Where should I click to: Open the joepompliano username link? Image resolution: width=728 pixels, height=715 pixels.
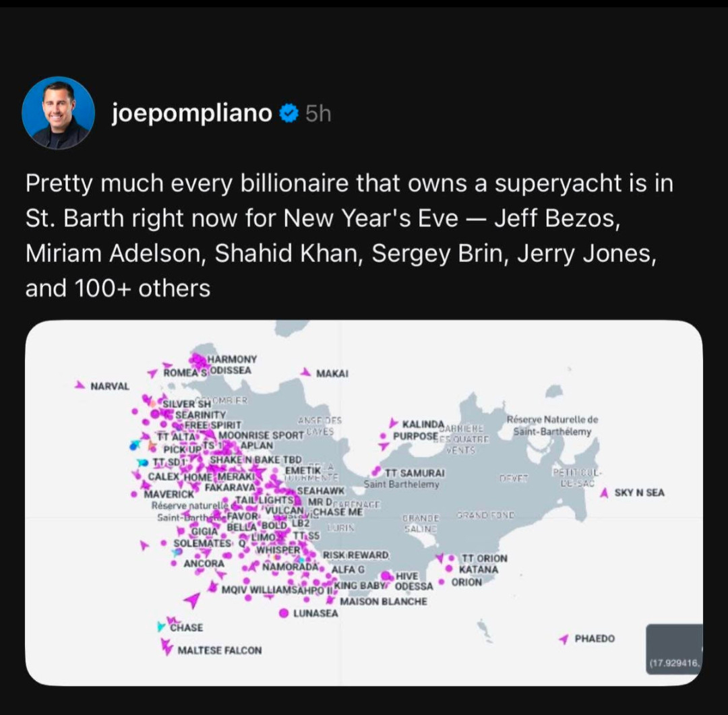(x=192, y=115)
